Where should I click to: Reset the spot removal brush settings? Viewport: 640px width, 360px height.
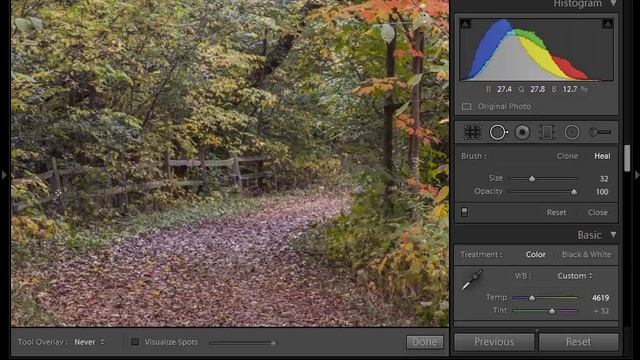point(556,212)
